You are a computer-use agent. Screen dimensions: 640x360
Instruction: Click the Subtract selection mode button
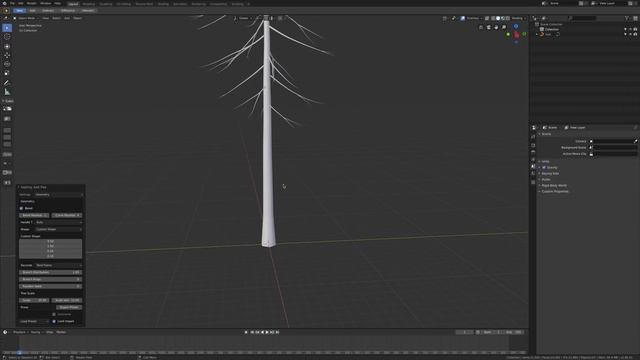click(48, 11)
